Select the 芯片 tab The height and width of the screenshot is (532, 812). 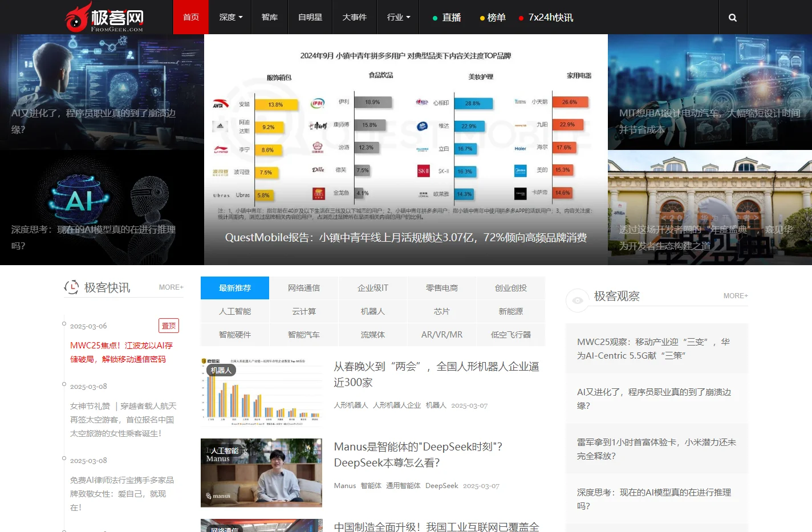[442, 311]
